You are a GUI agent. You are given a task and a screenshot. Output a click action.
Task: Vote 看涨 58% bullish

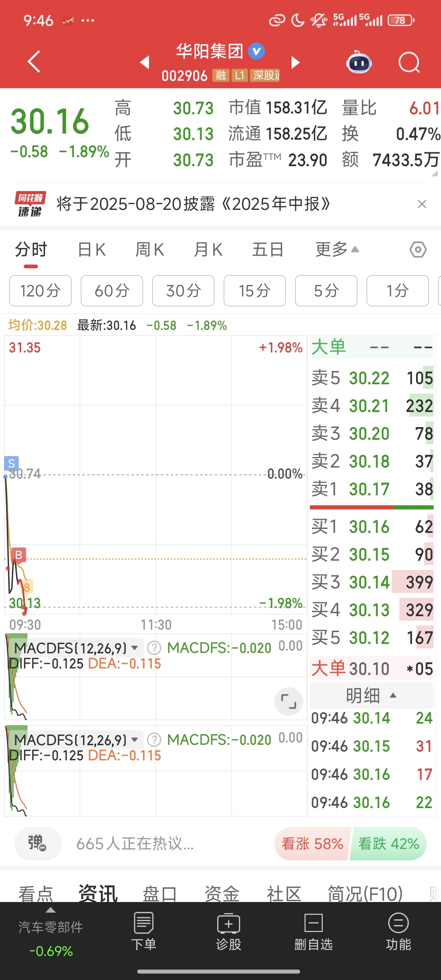tap(312, 844)
